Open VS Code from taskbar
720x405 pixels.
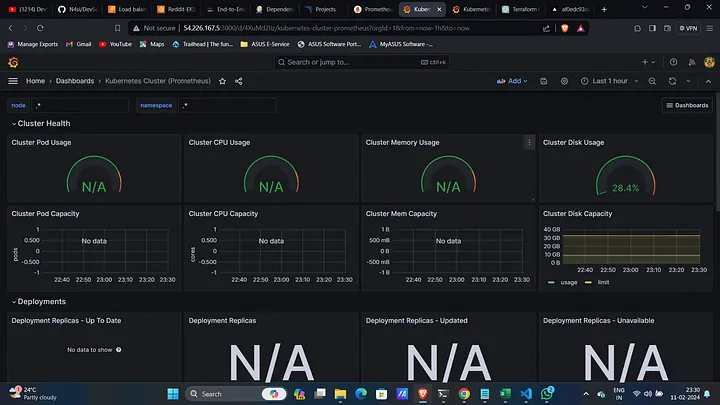[x=526, y=394]
